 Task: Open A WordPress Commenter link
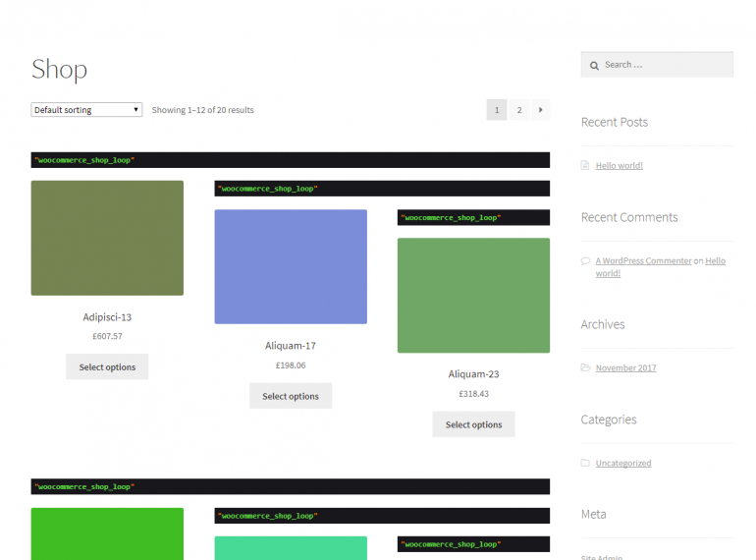[643, 261]
